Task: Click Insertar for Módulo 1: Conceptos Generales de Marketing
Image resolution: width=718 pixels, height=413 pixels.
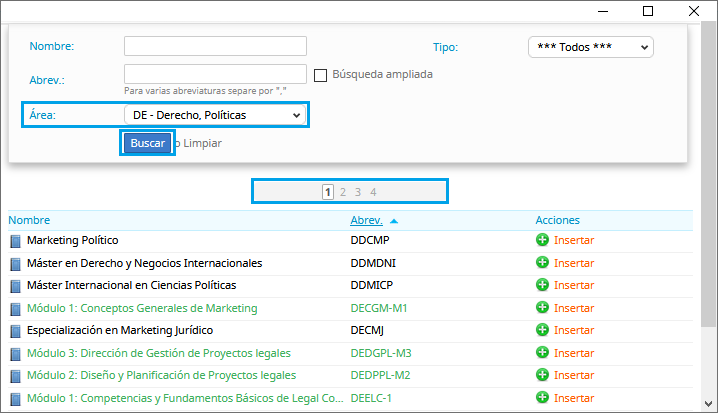Action: coord(574,308)
